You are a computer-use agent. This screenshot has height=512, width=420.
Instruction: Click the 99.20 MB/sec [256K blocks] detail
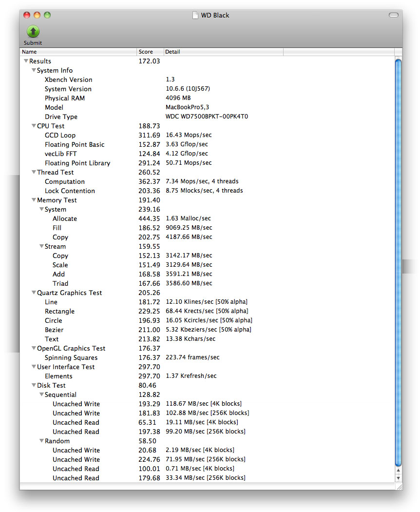[x=206, y=432]
